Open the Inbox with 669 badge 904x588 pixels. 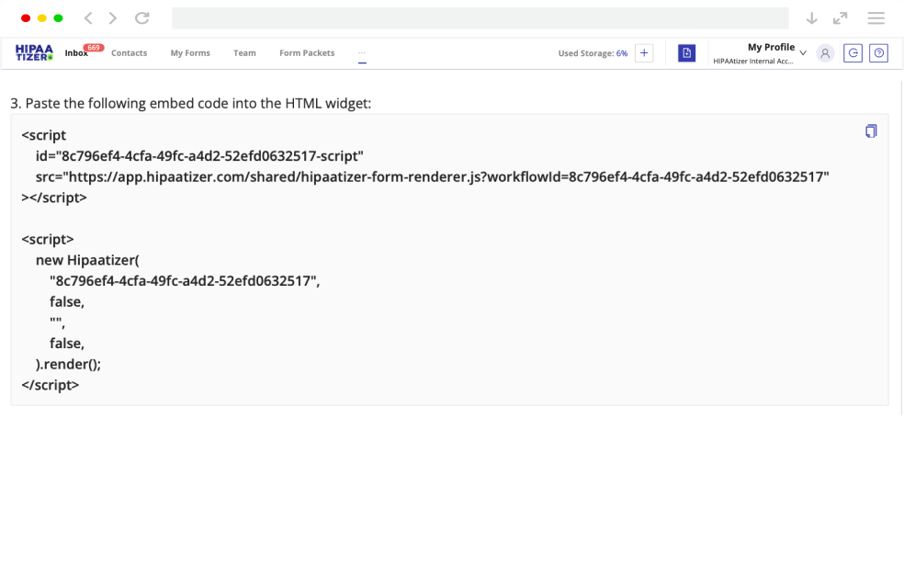pos(76,53)
